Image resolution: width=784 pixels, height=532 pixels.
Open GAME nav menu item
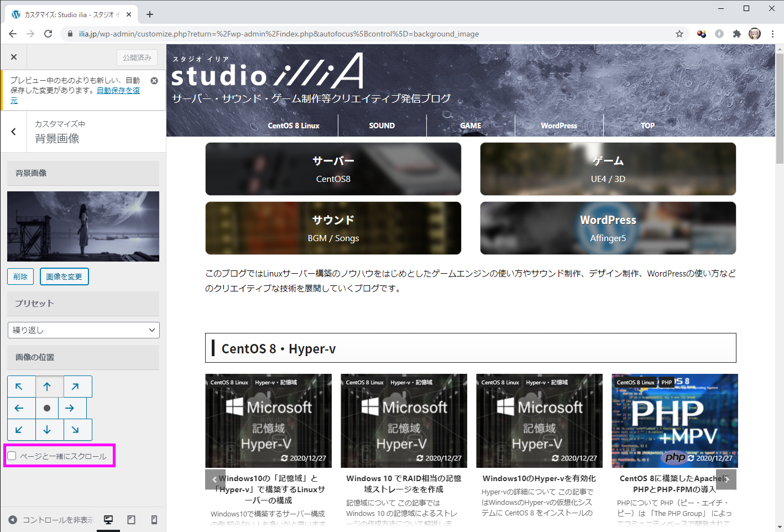click(x=471, y=126)
